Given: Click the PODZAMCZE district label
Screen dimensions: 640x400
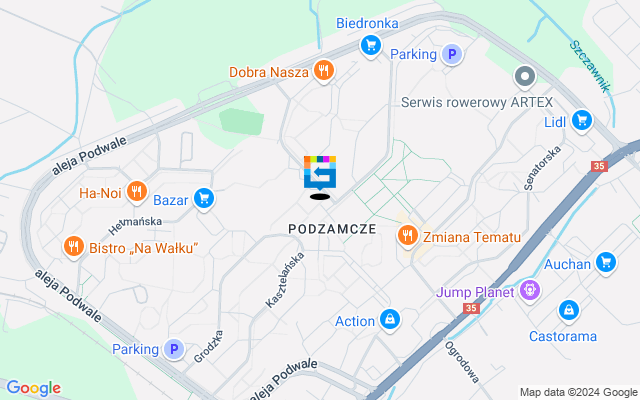Looking at the screenshot, I should click(x=332, y=229).
